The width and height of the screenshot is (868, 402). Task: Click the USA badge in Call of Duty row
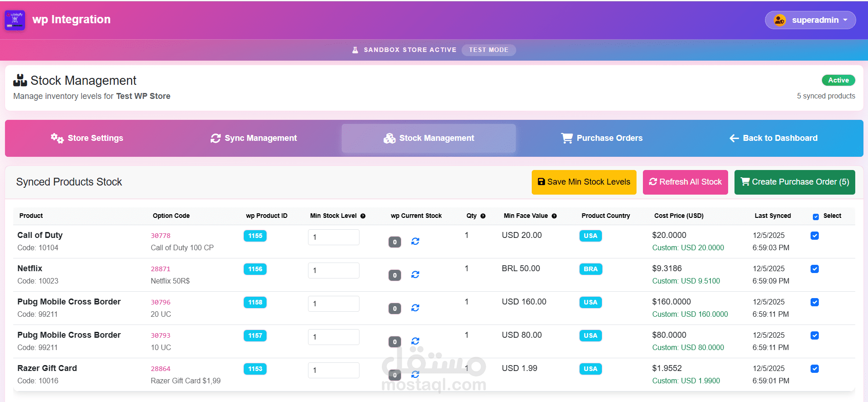click(x=591, y=236)
